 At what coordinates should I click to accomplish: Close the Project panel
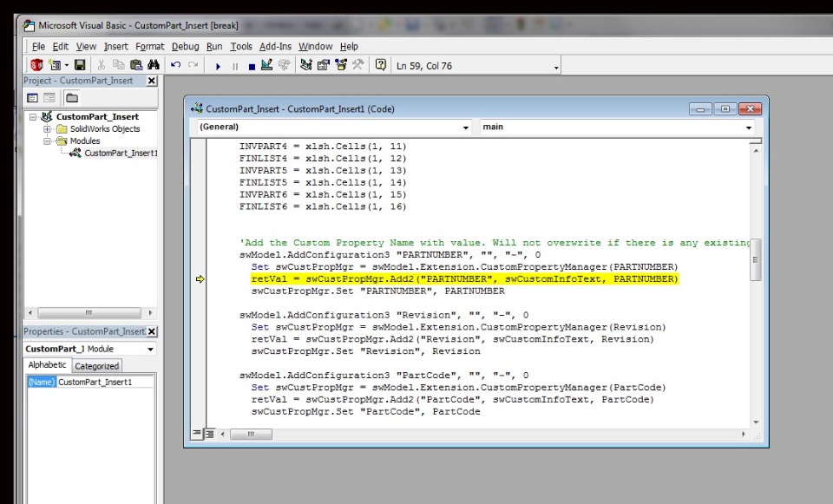point(151,81)
